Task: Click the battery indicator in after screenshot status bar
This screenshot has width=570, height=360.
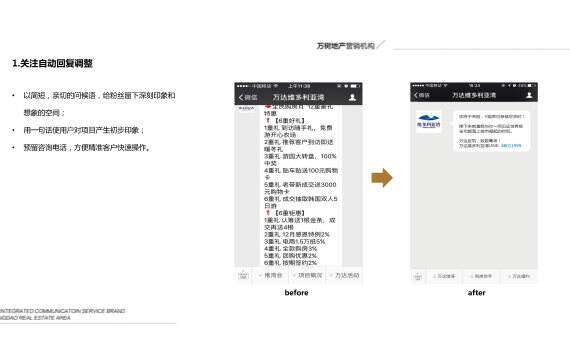Action: pyautogui.click(x=531, y=85)
